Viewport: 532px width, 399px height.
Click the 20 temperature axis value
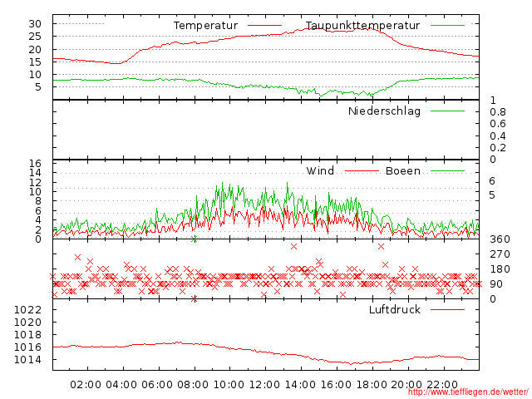[x=35, y=50]
